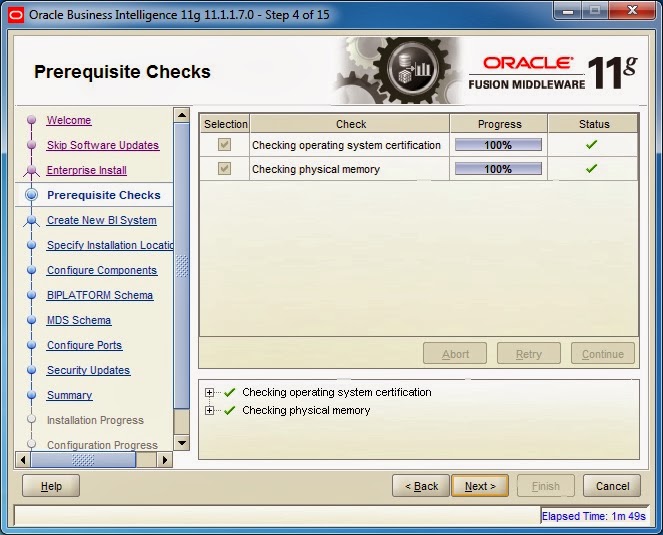Select the 'Checking physical memory' table cell

pyautogui.click(x=350, y=169)
